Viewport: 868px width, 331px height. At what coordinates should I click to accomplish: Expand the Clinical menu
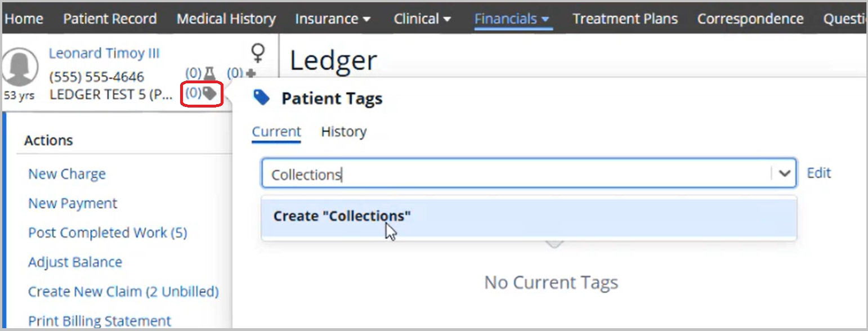tap(422, 19)
